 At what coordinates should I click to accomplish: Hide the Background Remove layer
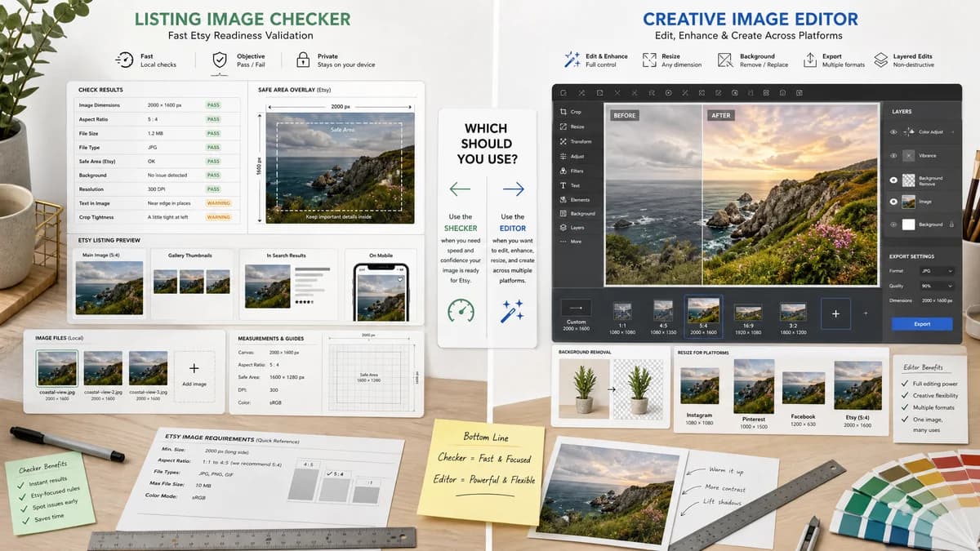893,179
